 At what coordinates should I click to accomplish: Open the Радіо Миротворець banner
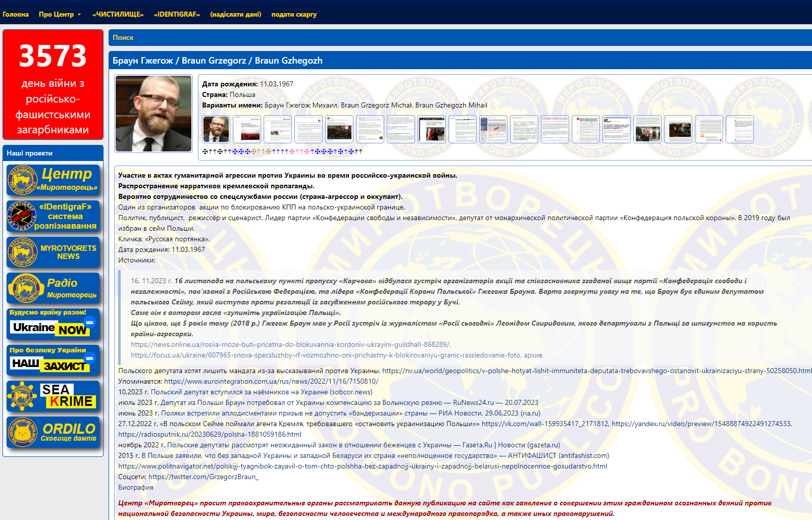[53, 288]
